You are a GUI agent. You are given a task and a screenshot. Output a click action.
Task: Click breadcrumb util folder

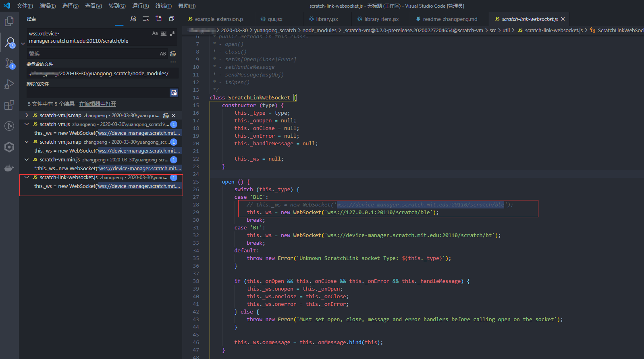pos(506,30)
